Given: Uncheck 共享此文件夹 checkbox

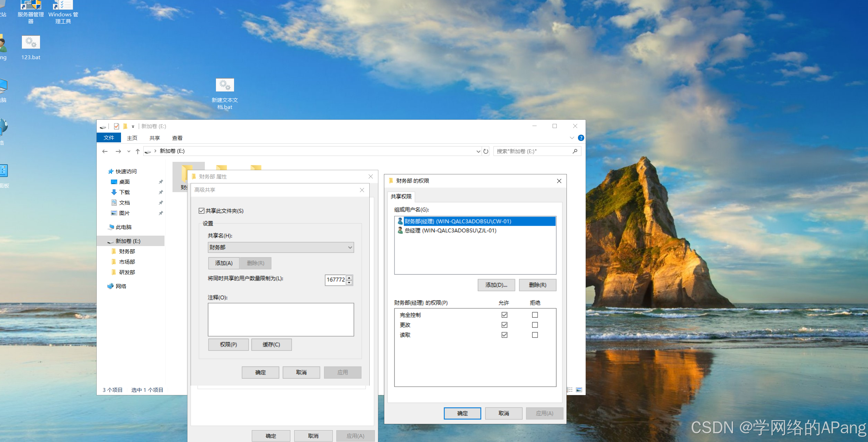Looking at the screenshot, I should pyautogui.click(x=201, y=211).
